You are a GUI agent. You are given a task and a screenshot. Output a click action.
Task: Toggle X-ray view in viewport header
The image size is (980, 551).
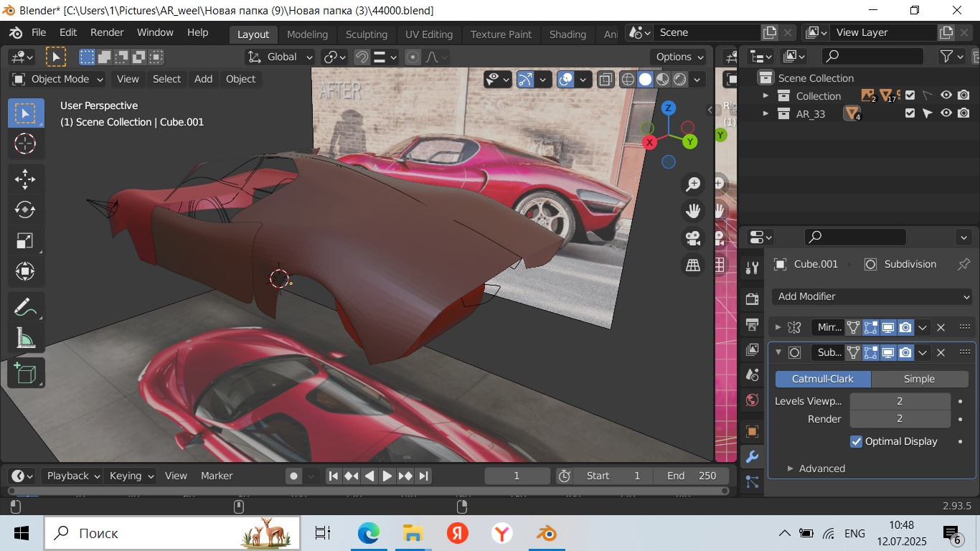click(x=606, y=79)
